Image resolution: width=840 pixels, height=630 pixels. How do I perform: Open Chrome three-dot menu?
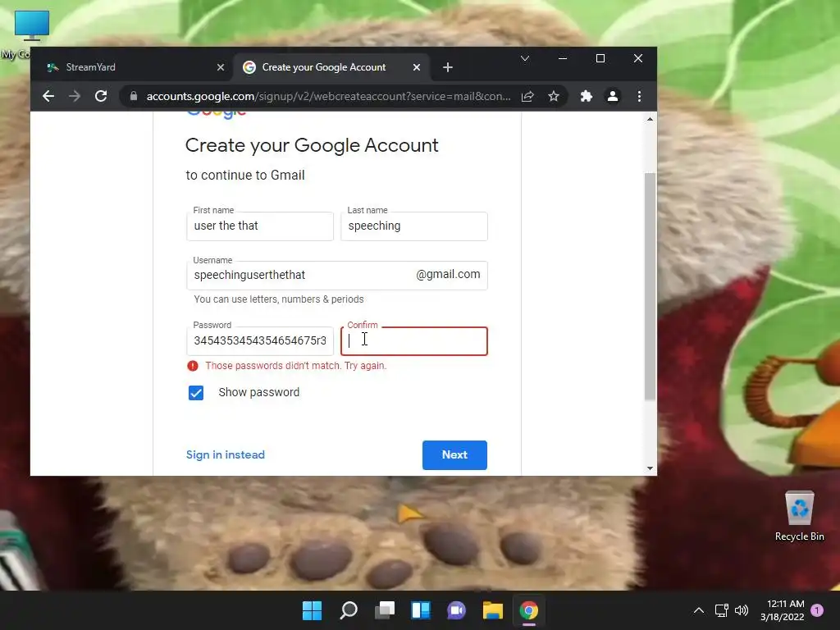(x=639, y=97)
